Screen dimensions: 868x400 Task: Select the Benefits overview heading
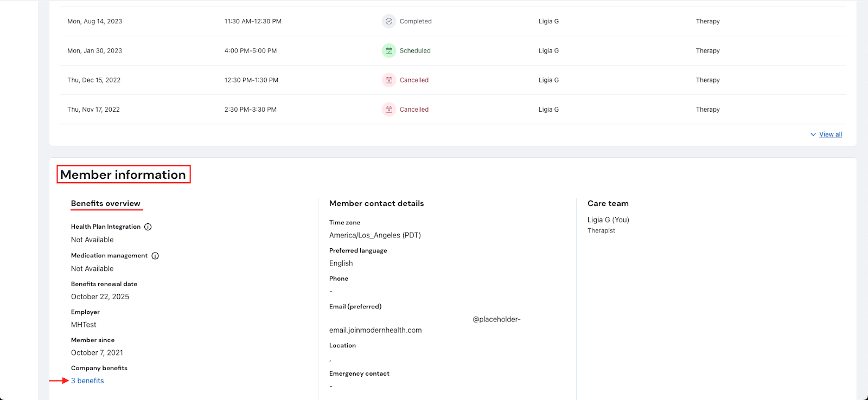point(106,203)
